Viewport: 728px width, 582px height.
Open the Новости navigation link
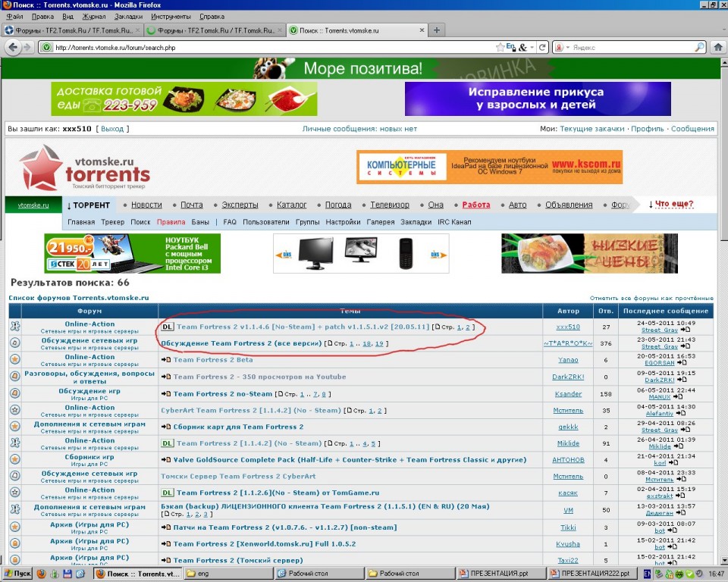pos(146,205)
